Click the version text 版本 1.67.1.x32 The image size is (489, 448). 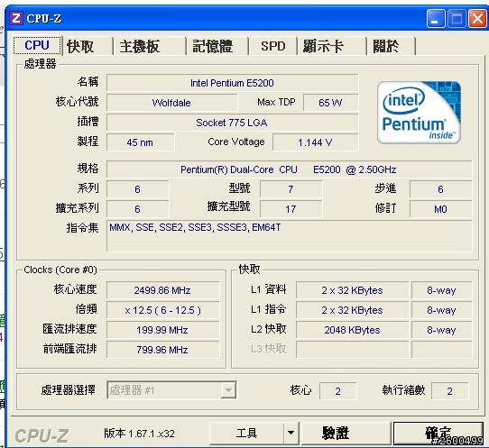[x=140, y=434]
